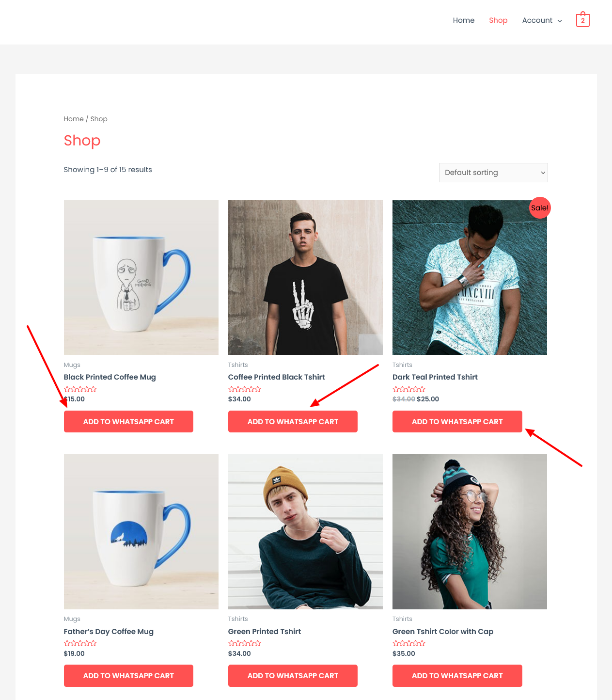Add Black Printed Coffee Mug to WhatsApp cart
Viewport: 612px width, 700px height.
tap(128, 422)
